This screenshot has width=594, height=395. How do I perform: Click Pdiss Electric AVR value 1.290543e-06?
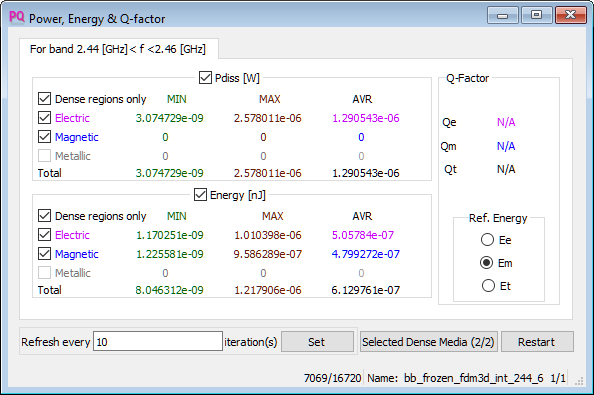pyautogui.click(x=366, y=118)
